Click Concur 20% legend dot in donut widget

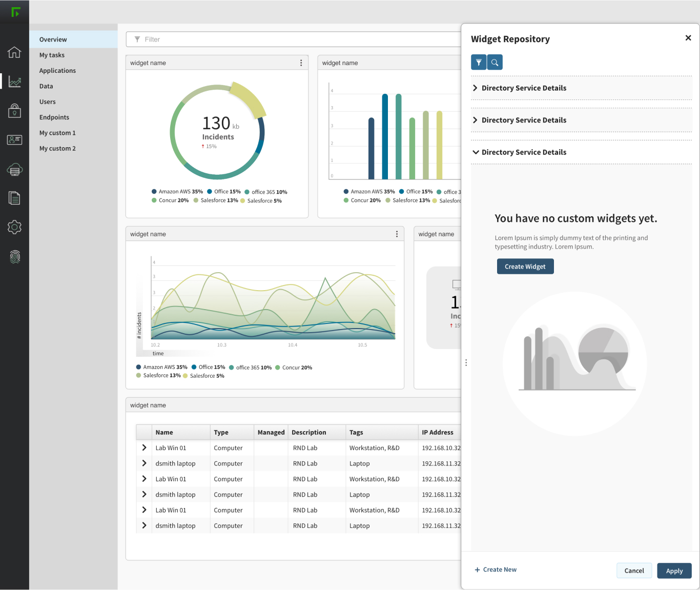point(154,200)
